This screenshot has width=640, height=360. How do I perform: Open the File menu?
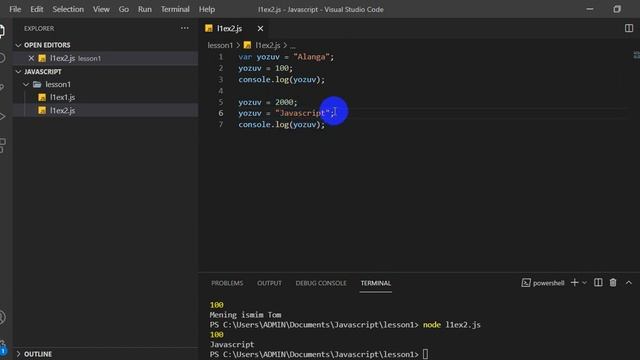coord(15,9)
